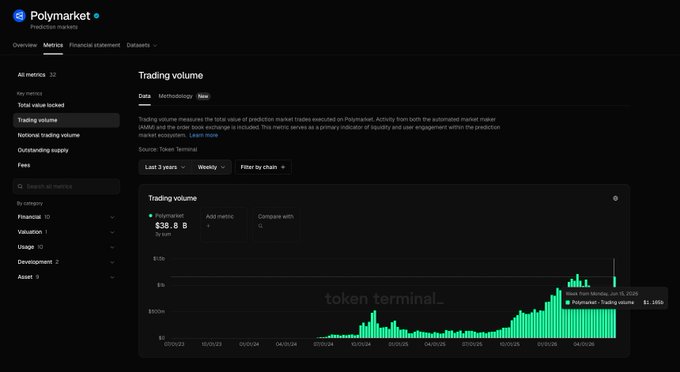Click the 01/01/26 x-axis label
680x372 pixels.
tap(547, 344)
